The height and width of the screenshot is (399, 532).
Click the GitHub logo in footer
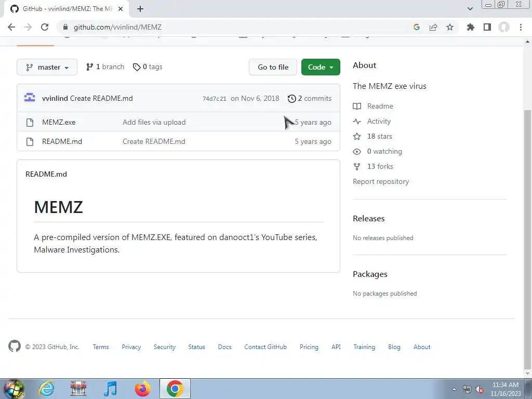pos(15,347)
